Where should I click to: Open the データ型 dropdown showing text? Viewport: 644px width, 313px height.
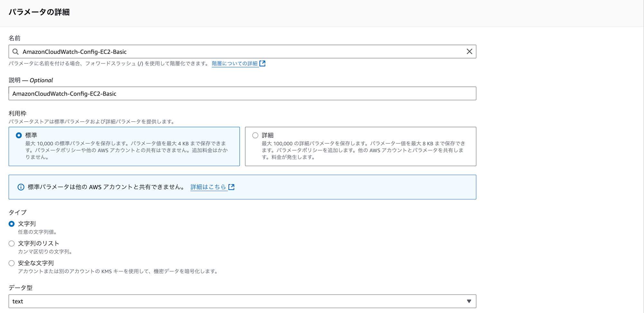(x=242, y=301)
